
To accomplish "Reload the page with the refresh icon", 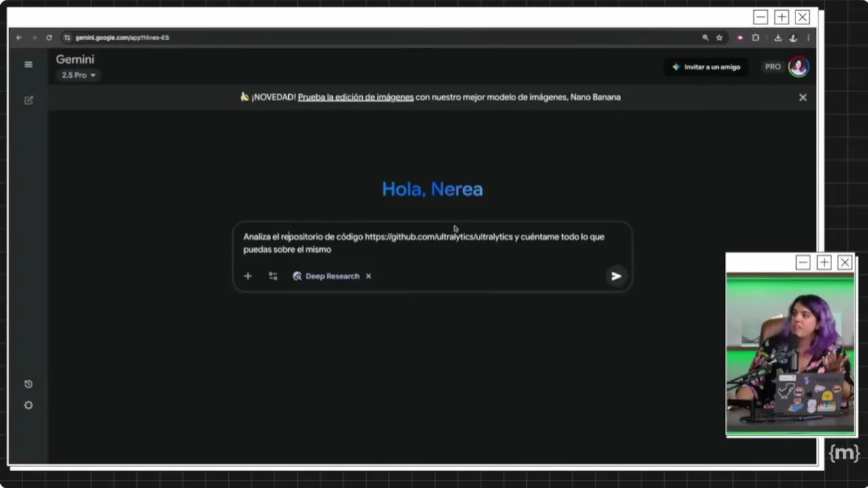I will click(x=49, y=37).
